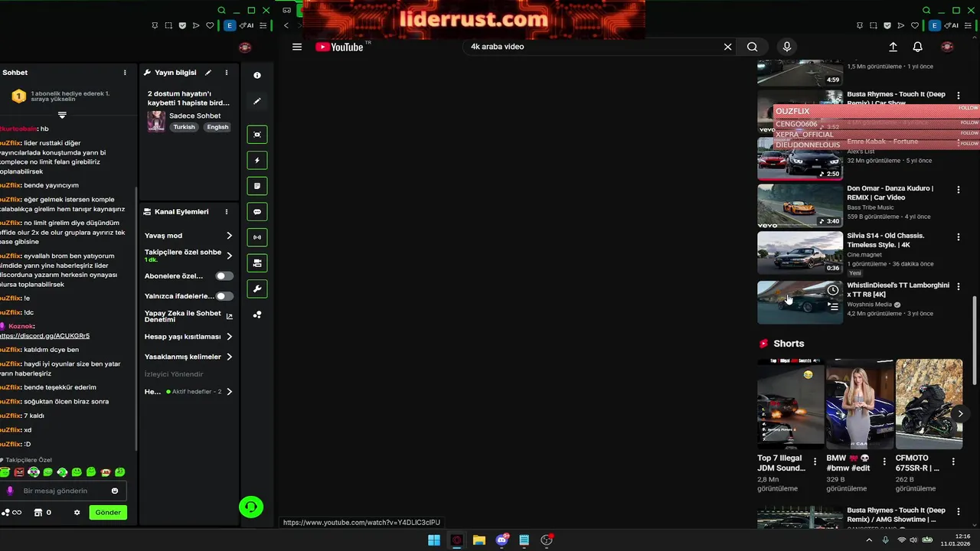Clear the YouTube search text with X
The image size is (980, 551).
pos(727,47)
